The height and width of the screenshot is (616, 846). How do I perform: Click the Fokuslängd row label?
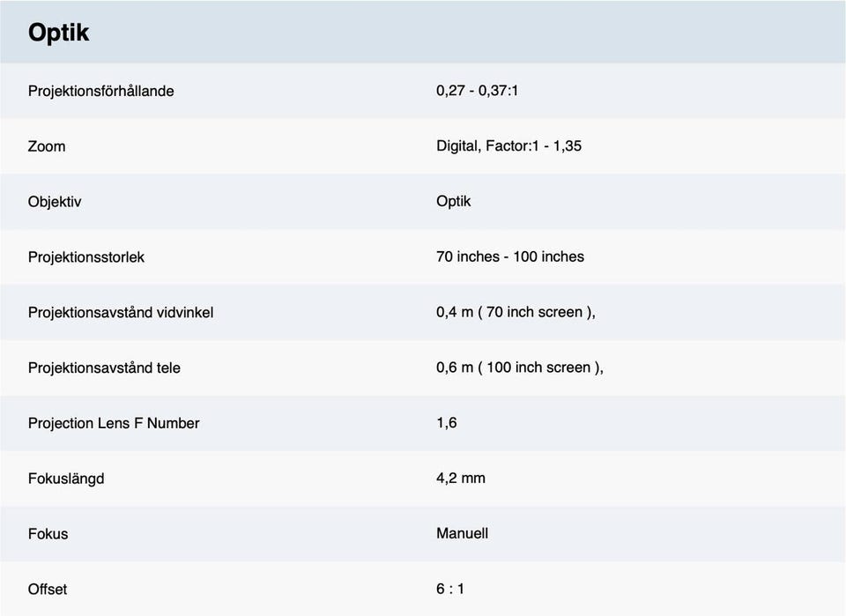(66, 479)
